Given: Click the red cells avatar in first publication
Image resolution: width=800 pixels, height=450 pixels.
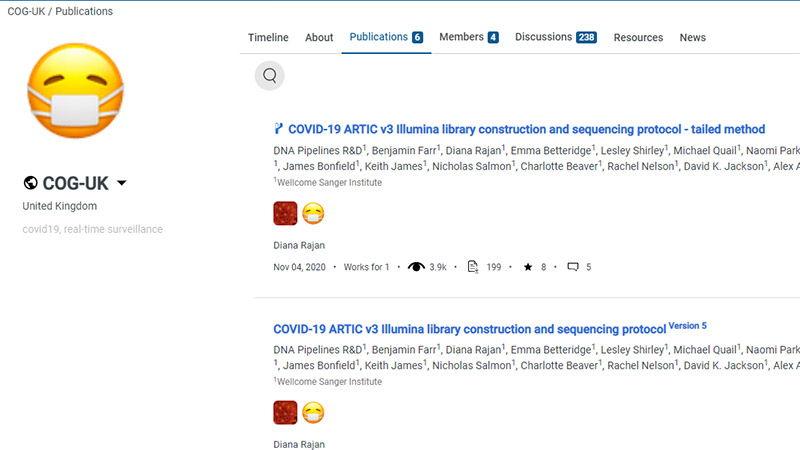Looking at the screenshot, I should click(285, 213).
